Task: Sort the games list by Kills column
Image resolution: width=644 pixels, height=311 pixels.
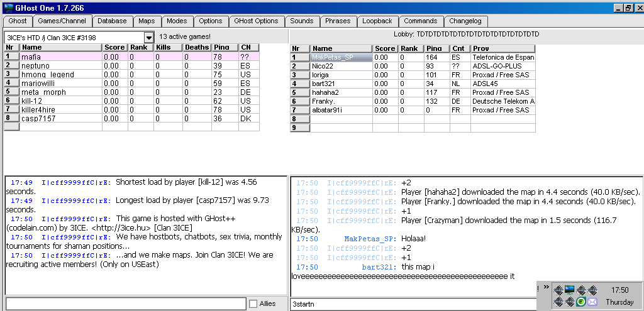Action: pyautogui.click(x=168, y=48)
